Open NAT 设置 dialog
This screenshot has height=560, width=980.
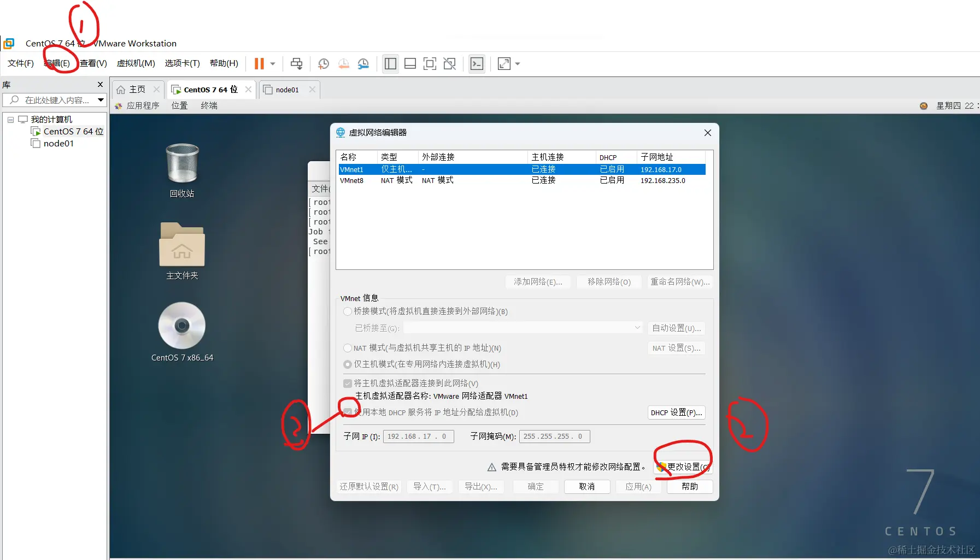pos(676,348)
